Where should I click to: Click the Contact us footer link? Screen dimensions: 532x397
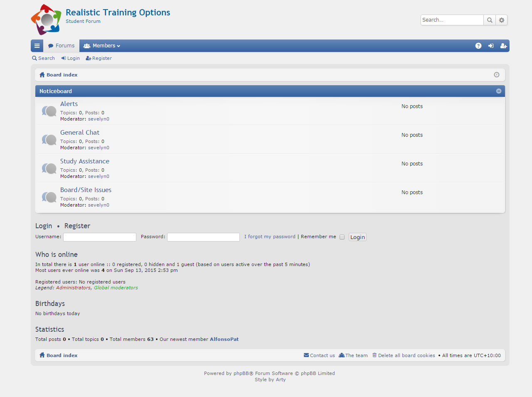coord(319,355)
